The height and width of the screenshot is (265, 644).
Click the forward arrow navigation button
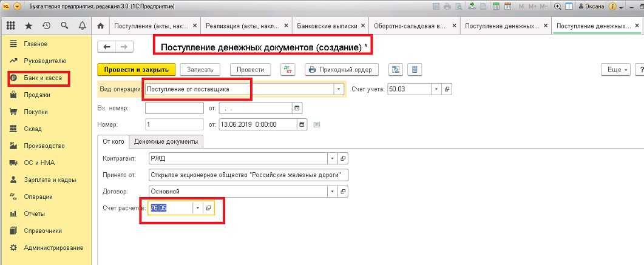124,47
